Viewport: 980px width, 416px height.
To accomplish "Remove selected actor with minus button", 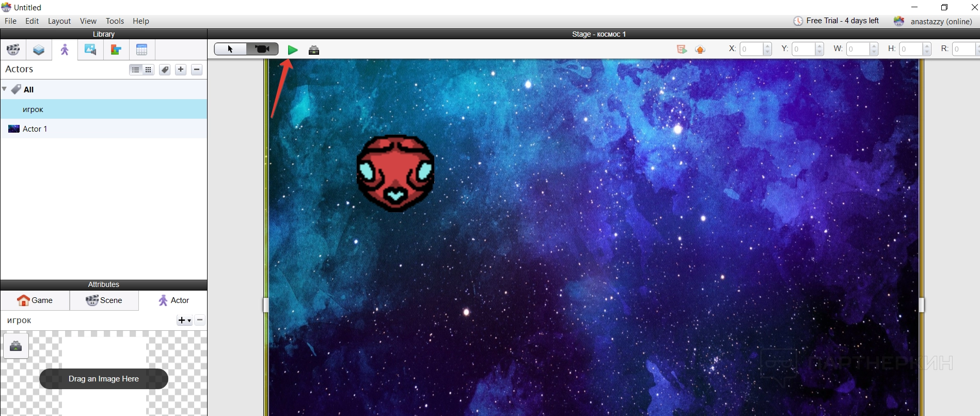I will pos(197,70).
